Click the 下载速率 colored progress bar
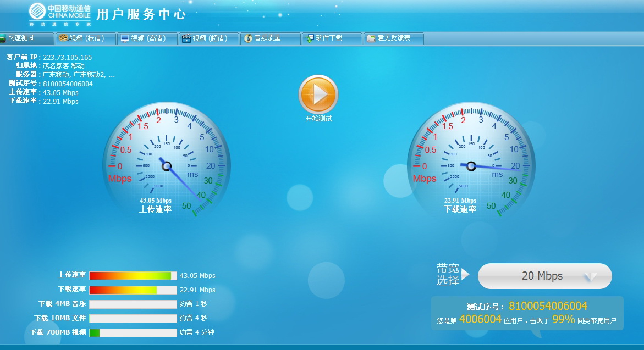 (x=133, y=290)
